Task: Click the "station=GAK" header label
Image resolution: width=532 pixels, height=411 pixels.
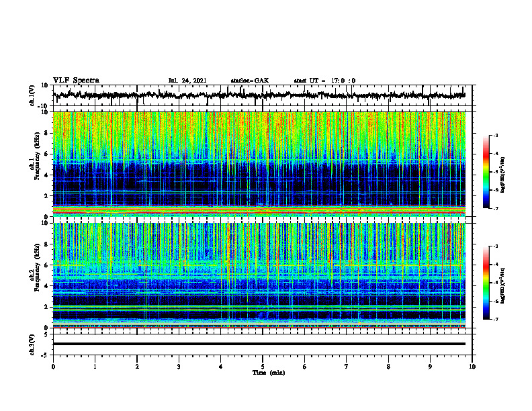Action: coord(250,81)
